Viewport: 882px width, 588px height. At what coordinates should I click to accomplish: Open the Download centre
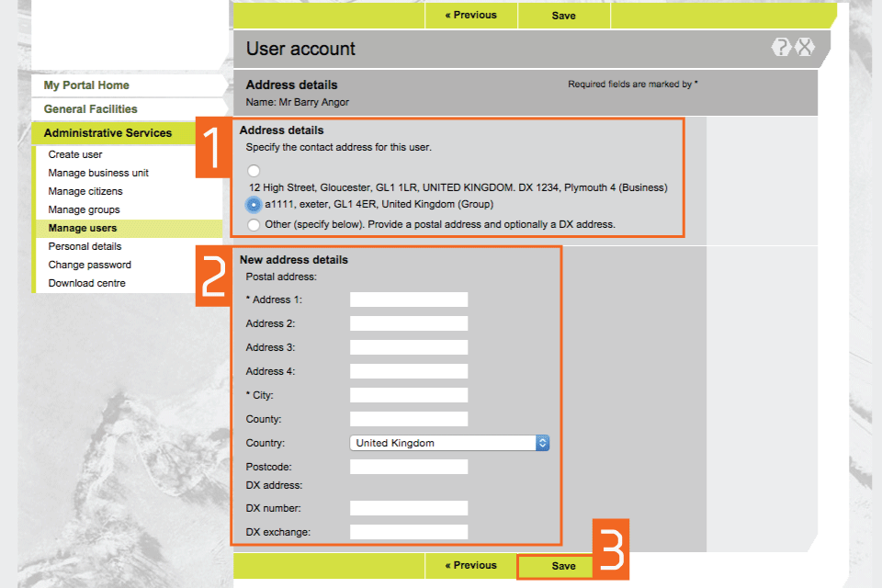(x=87, y=283)
